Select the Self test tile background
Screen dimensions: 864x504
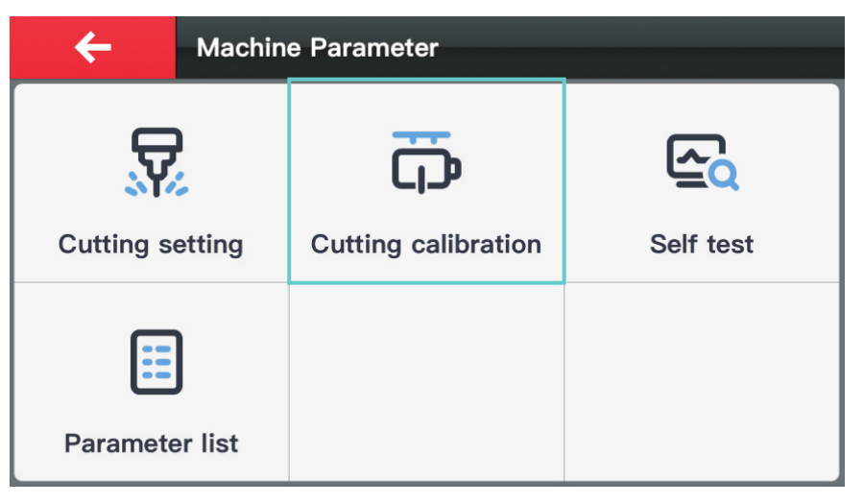point(702,182)
